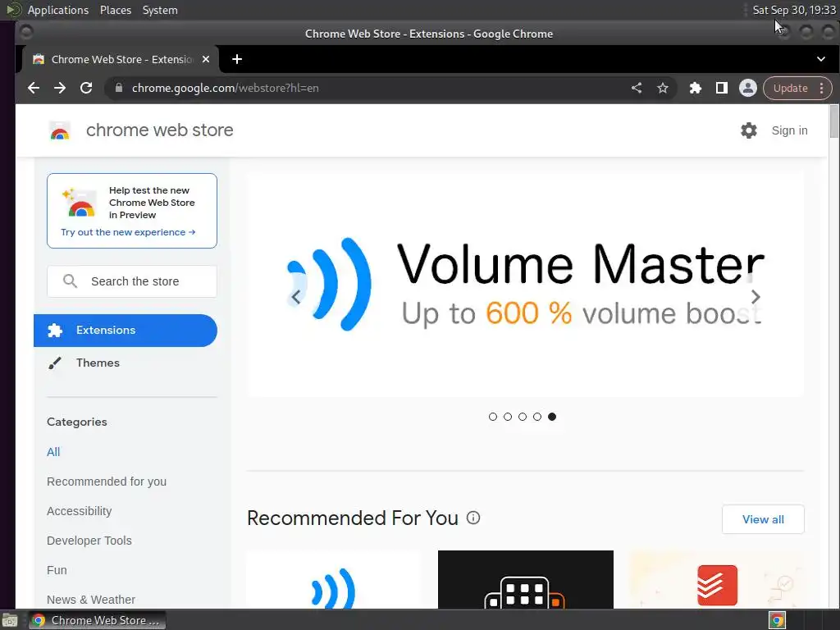Open the News & Weather category

click(x=90, y=599)
